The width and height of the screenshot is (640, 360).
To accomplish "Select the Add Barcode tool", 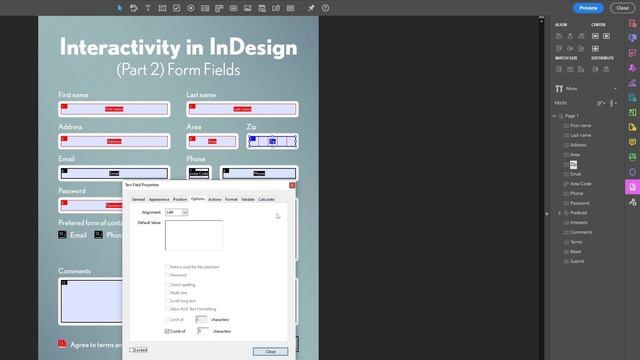I will (291, 8).
